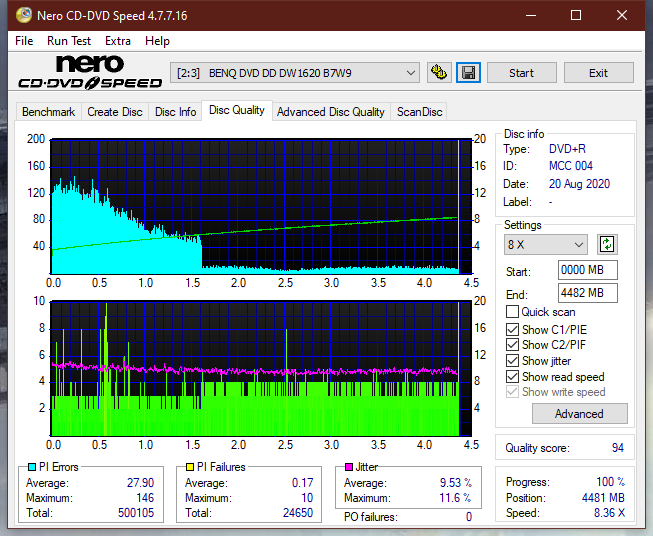Click the Nero app icon in title bar
The width and height of the screenshot is (653, 536).
pos(24,15)
